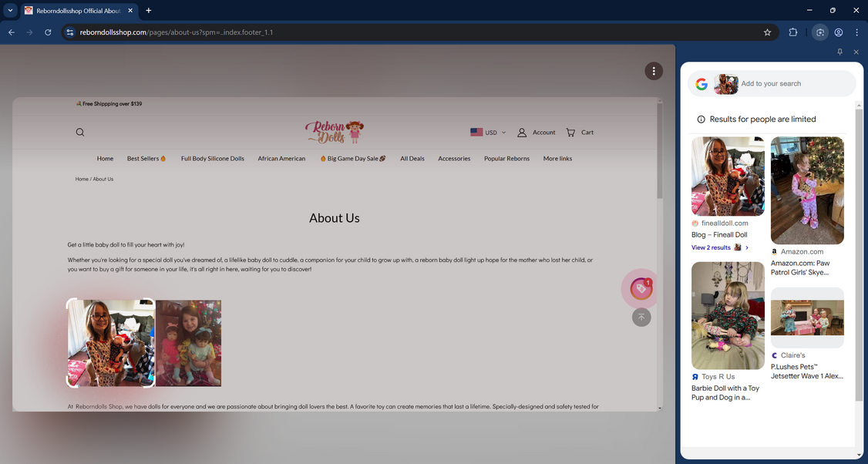Screen dimensions: 868x464
Task: Open Big Game Day Sale menu
Action: (352, 158)
